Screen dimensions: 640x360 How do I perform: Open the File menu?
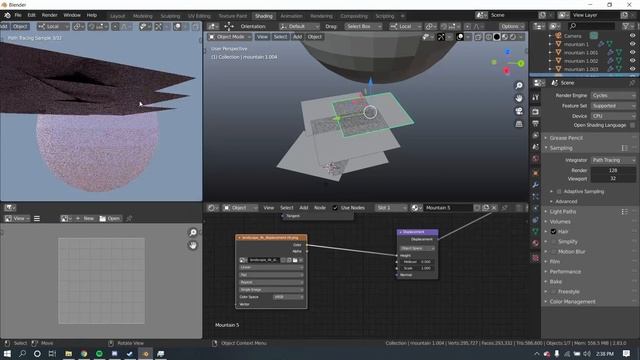pyautogui.click(x=18, y=15)
